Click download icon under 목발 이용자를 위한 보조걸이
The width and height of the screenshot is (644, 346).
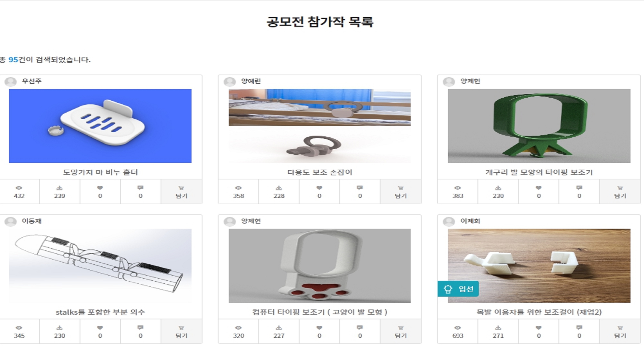point(498,328)
